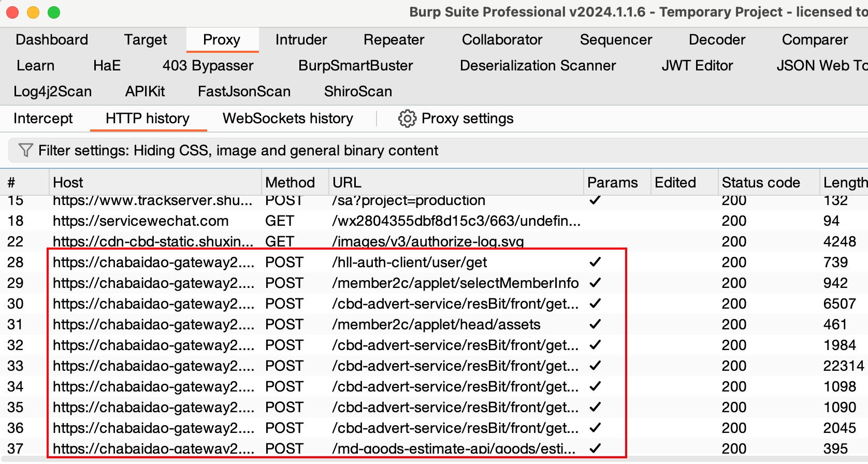
Task: Open the Log4j2Scan extension tab
Action: pyautogui.click(x=52, y=92)
